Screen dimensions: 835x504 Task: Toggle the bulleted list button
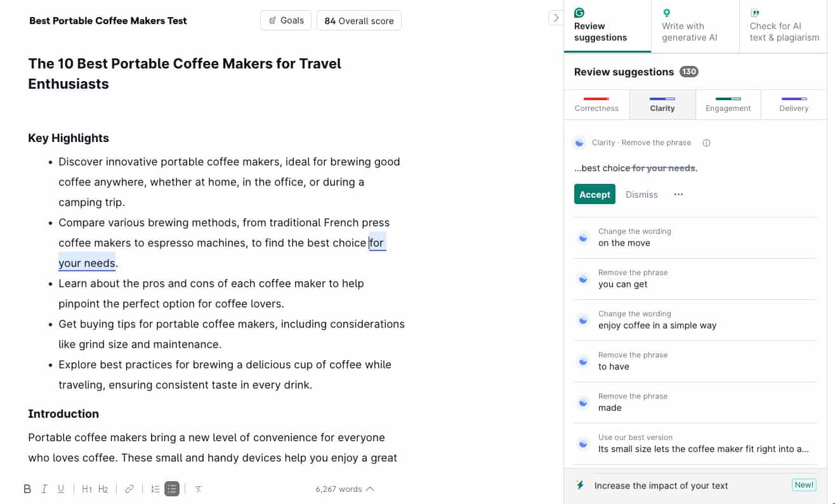172,489
